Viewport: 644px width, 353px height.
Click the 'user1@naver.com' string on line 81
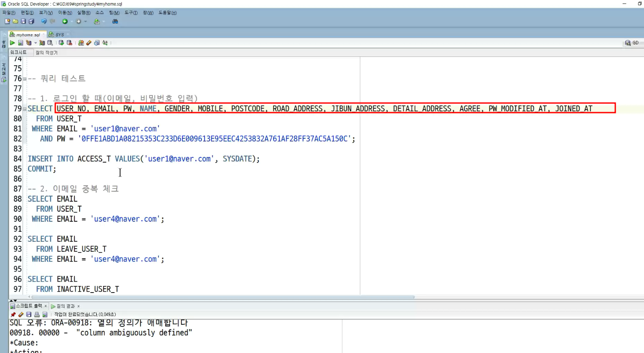coord(125,129)
